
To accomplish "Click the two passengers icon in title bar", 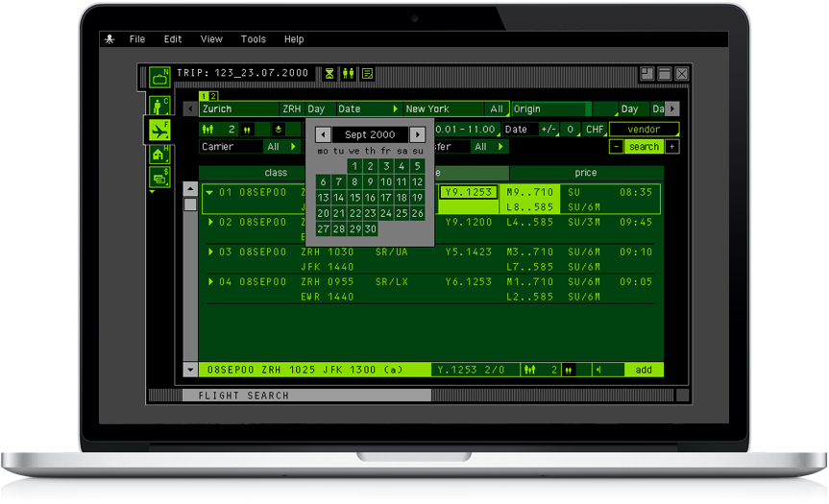I will pos(349,73).
